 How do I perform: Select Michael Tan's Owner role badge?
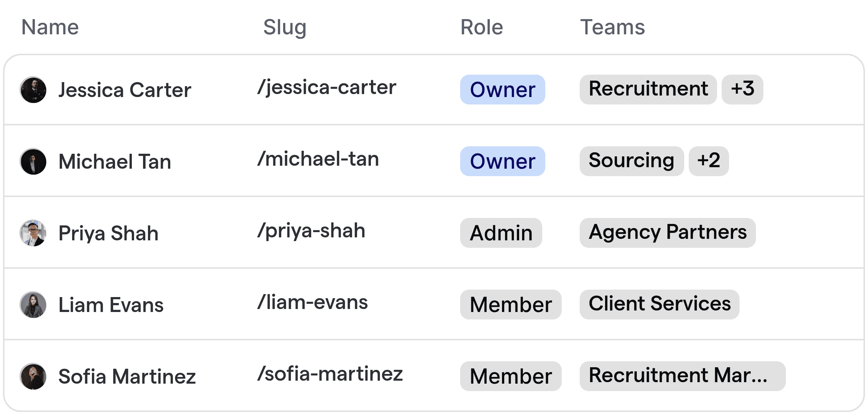[502, 161]
